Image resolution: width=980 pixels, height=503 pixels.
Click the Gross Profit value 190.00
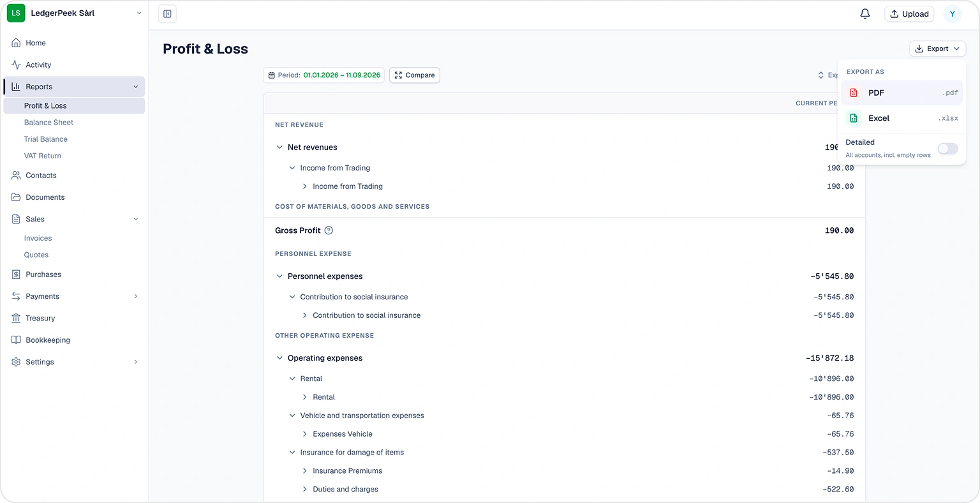point(839,230)
